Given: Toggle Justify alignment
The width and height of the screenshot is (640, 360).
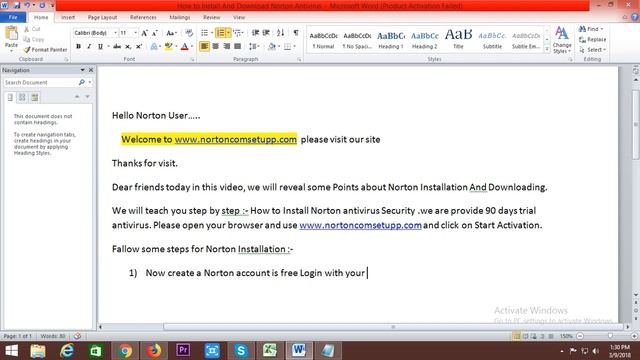Looking at the screenshot, I should [x=238, y=47].
